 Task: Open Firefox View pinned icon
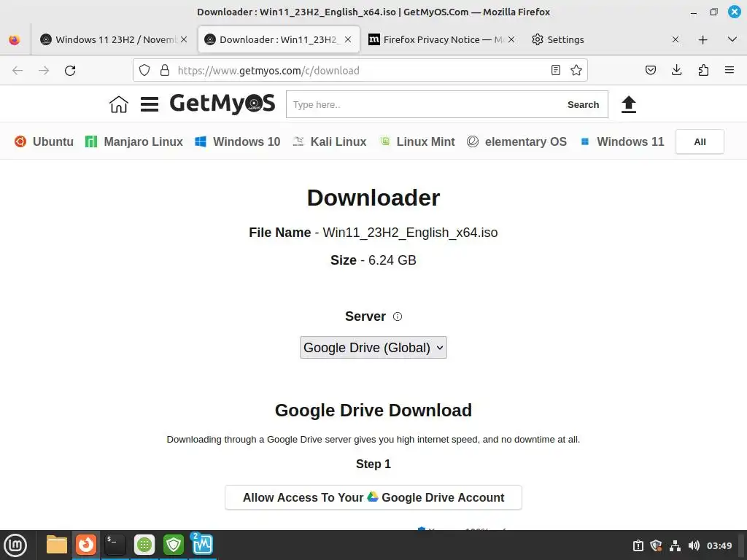coord(15,39)
